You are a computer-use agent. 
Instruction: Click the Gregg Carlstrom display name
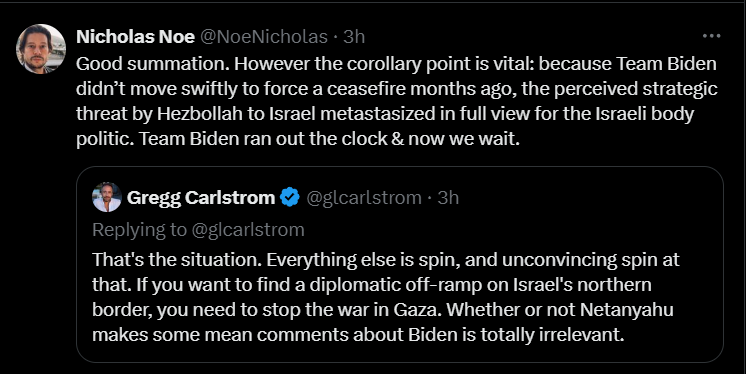point(201,197)
